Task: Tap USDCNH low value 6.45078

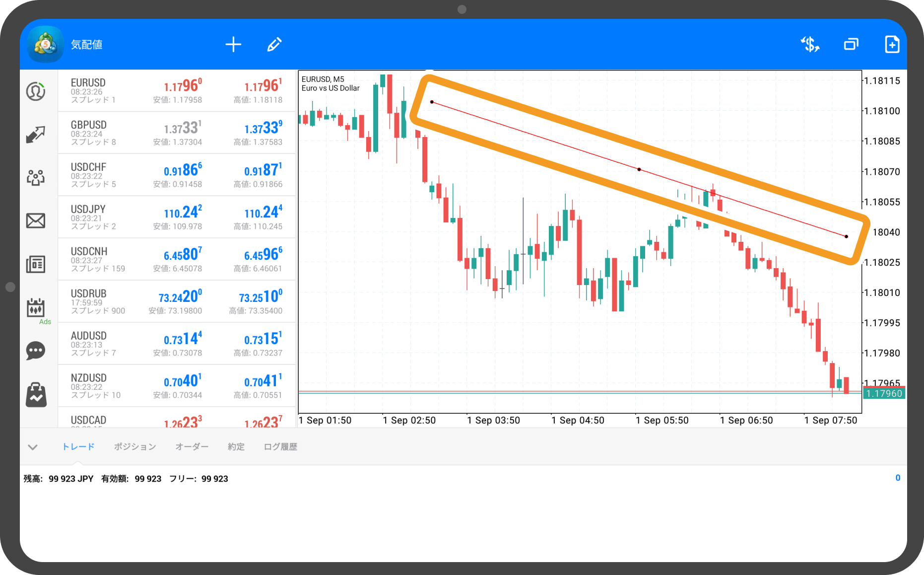Action: tap(177, 269)
